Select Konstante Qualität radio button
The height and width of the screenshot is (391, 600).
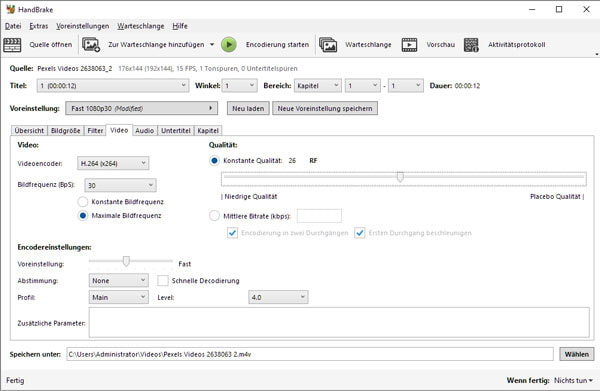(x=214, y=161)
